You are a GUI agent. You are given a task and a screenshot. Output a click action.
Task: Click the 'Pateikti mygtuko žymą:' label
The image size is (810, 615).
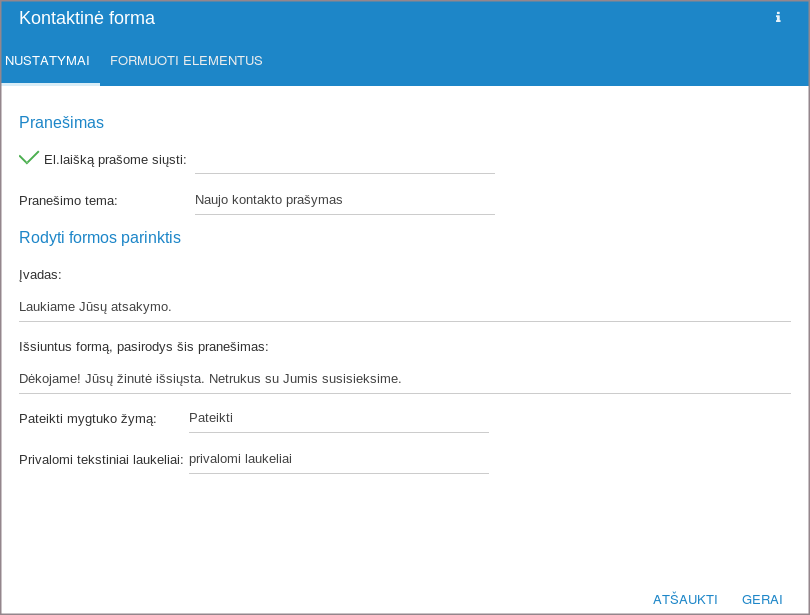tap(87, 419)
